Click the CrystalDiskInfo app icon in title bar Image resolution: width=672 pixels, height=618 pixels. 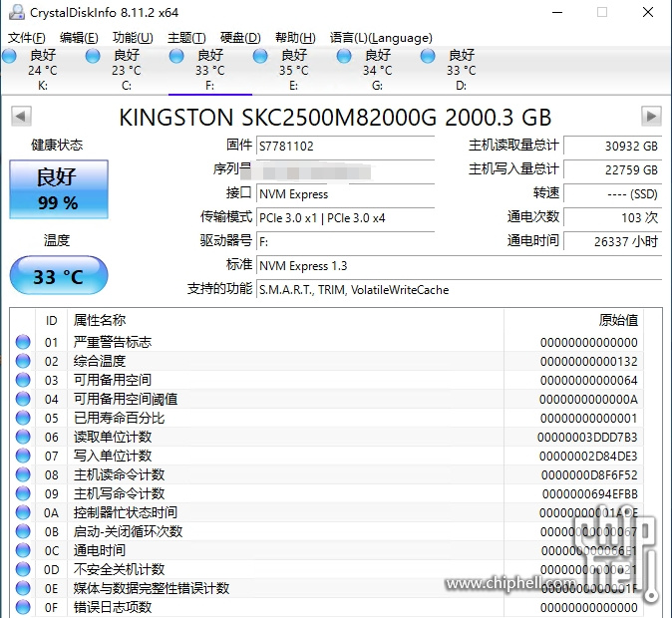[16, 12]
